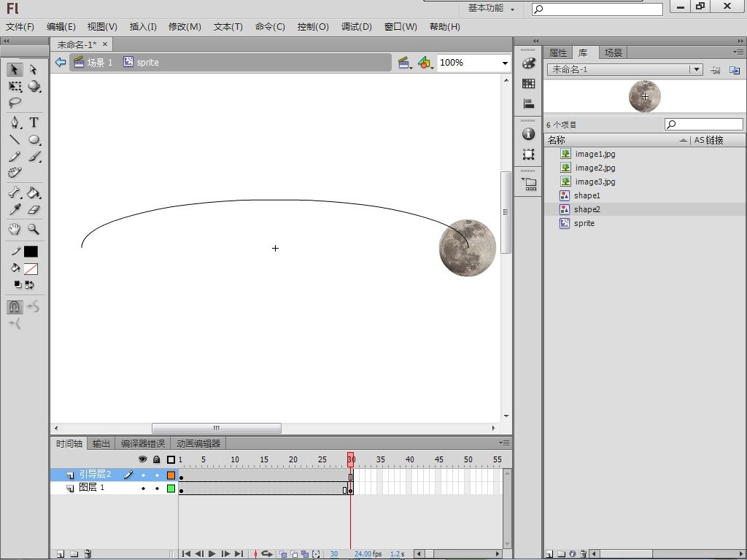Click the black stroke color swatch
Screen dimensions: 747x560
click(31, 252)
